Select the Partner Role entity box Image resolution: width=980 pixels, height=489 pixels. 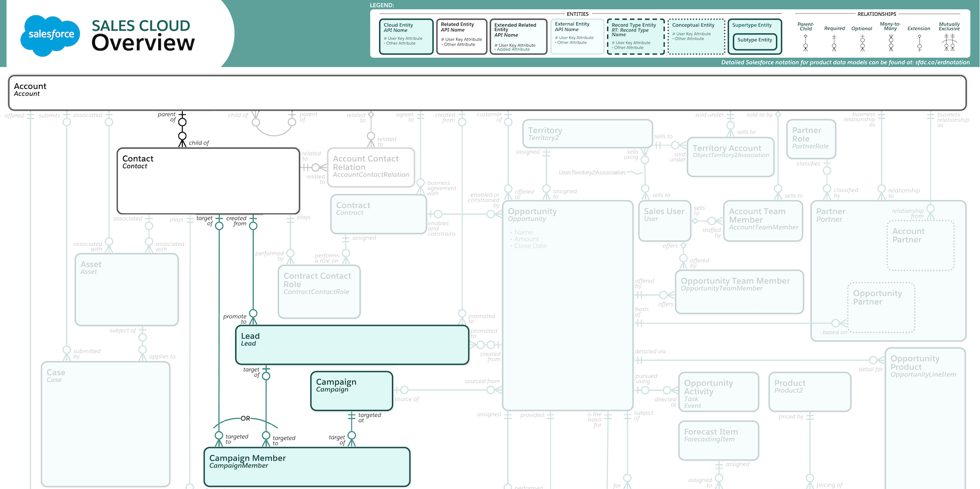pyautogui.click(x=811, y=139)
